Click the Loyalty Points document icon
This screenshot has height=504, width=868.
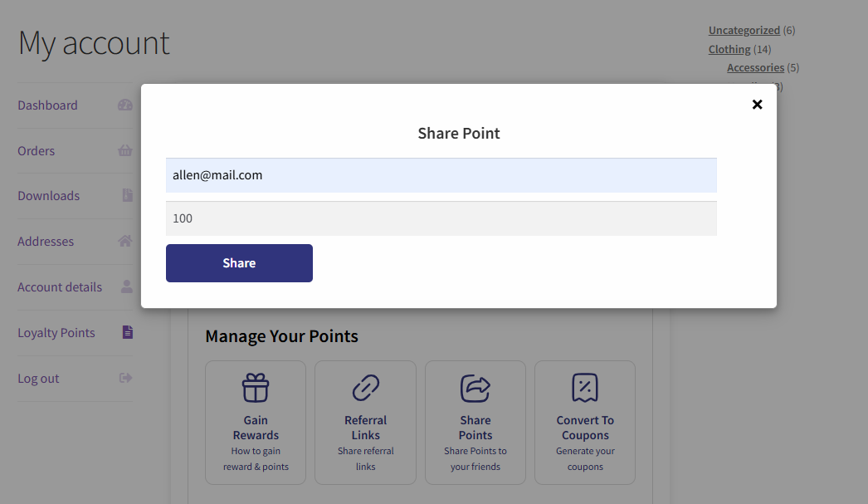click(127, 333)
